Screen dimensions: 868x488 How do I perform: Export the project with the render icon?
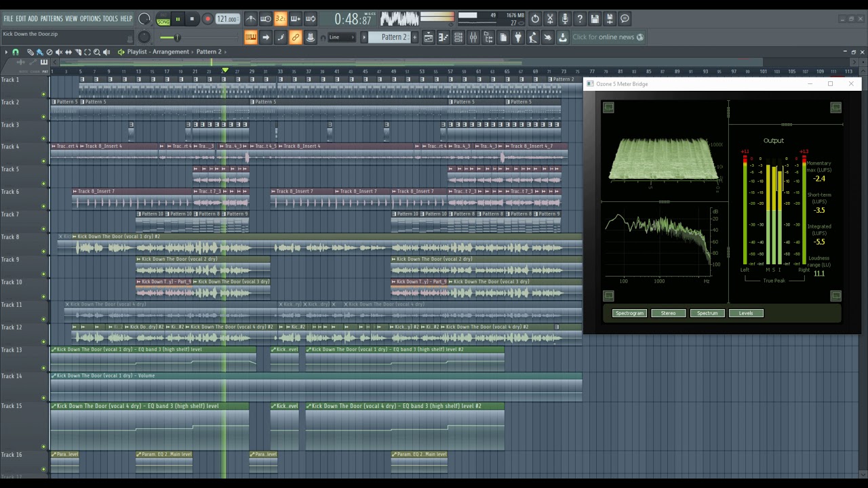pos(610,19)
